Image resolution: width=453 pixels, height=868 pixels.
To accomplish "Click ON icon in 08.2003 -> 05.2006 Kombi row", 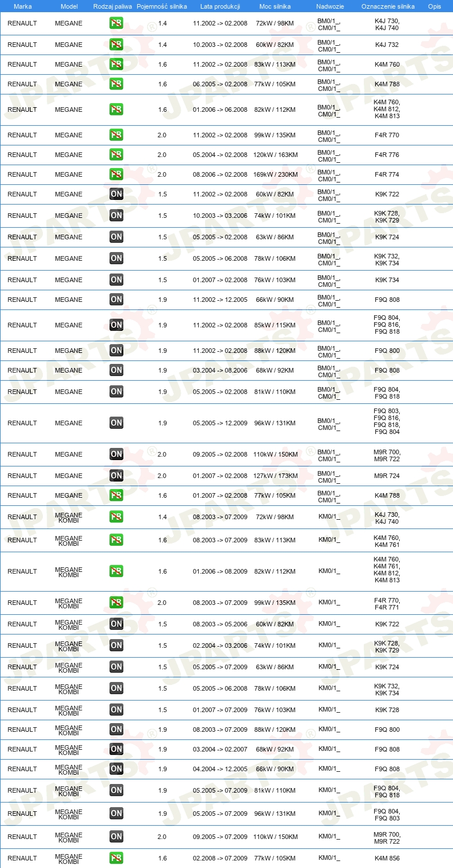I will tap(116, 624).
